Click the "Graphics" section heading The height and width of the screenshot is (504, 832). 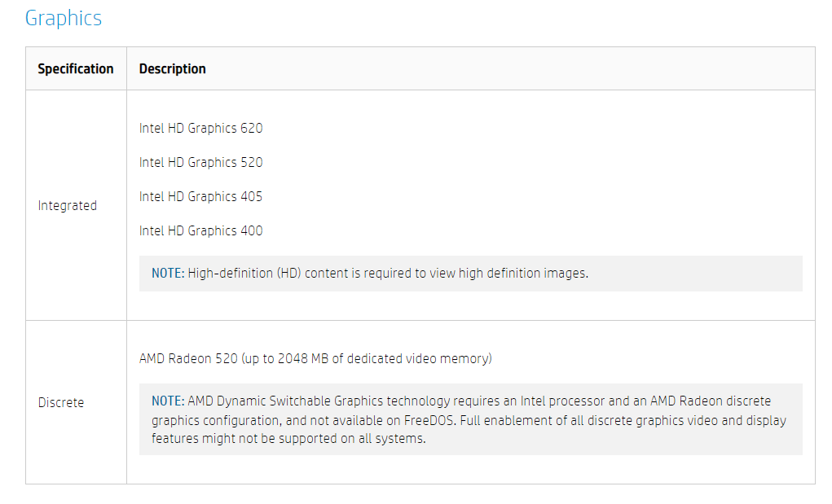(64, 18)
